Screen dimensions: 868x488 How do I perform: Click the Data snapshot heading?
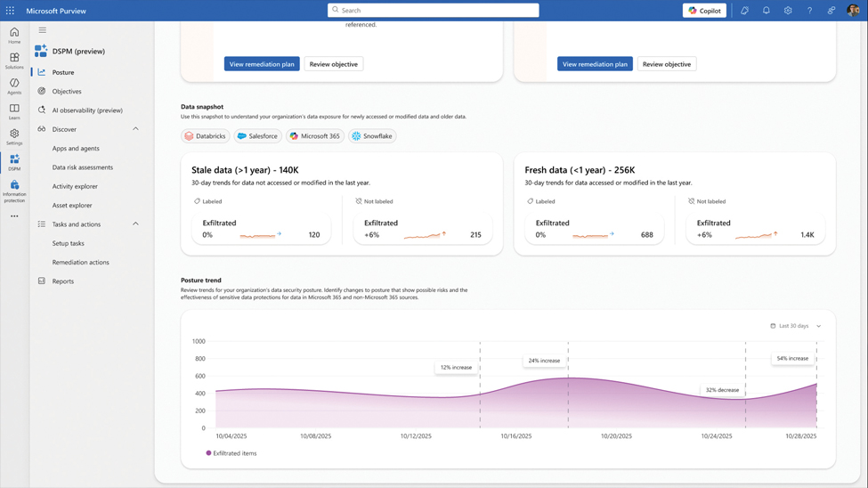pyautogui.click(x=202, y=107)
